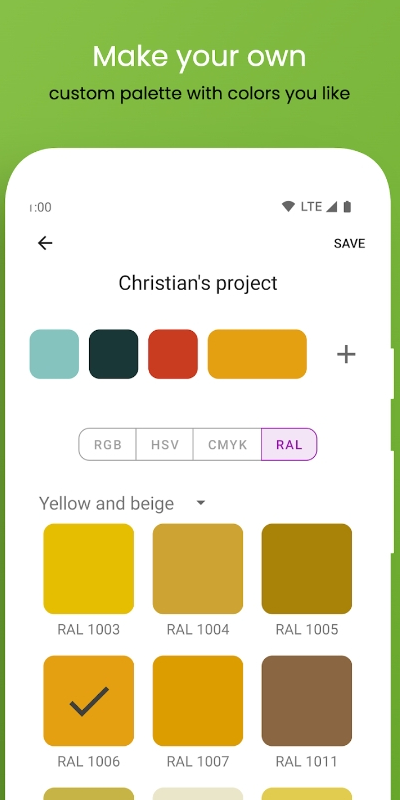
Task: Switch color mode to CMYK
Action: point(228,444)
